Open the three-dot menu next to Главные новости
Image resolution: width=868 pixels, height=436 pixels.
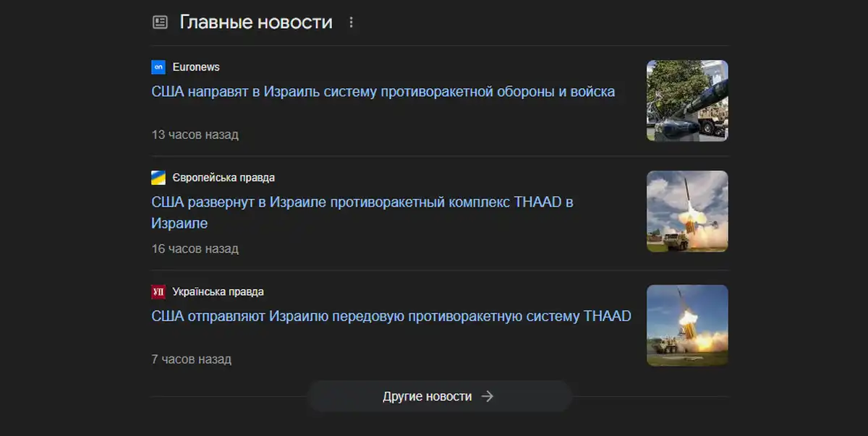point(352,22)
